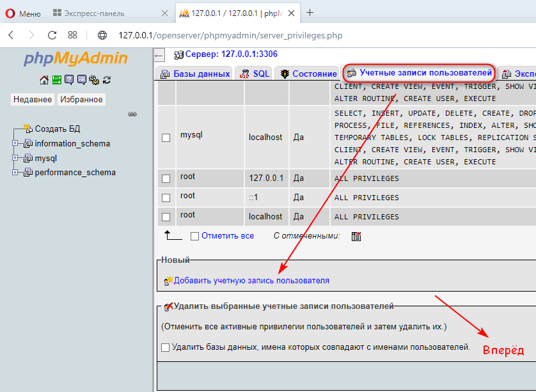Log out using the green Exit icon
The image size is (536, 392).
click(x=57, y=80)
